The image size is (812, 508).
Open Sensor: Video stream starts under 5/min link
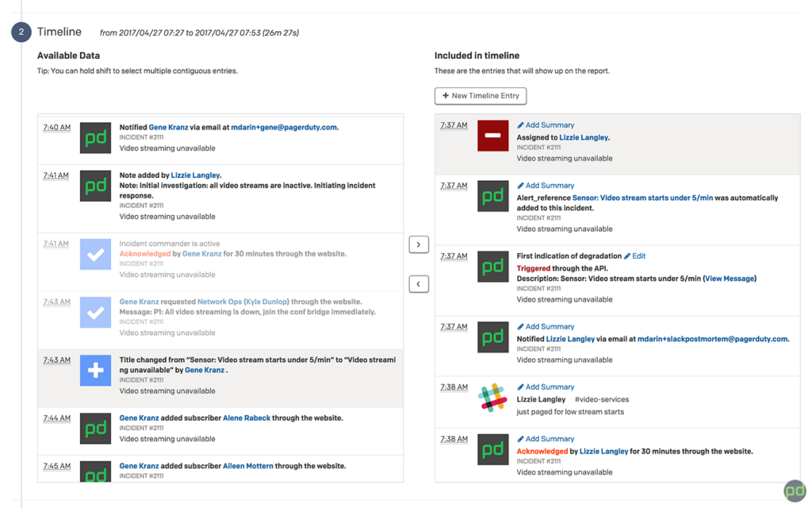(x=642, y=198)
